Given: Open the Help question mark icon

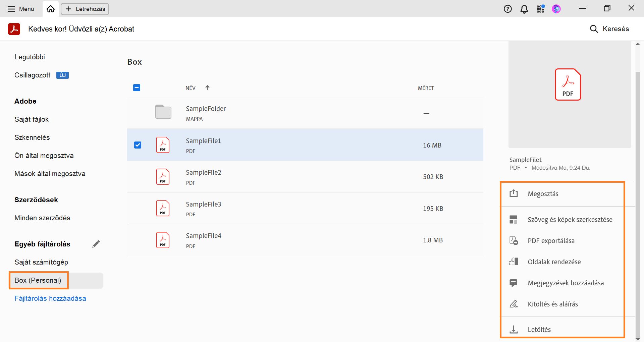Looking at the screenshot, I should point(508,9).
